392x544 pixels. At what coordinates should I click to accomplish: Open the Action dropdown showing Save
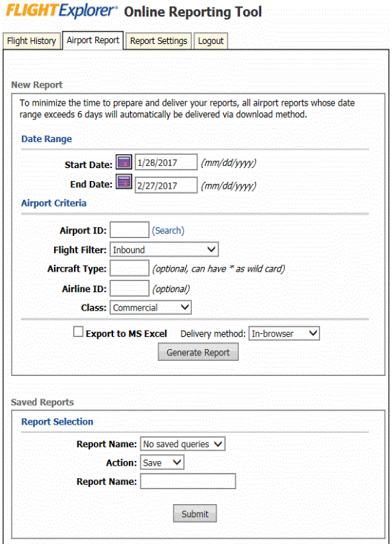(x=162, y=462)
